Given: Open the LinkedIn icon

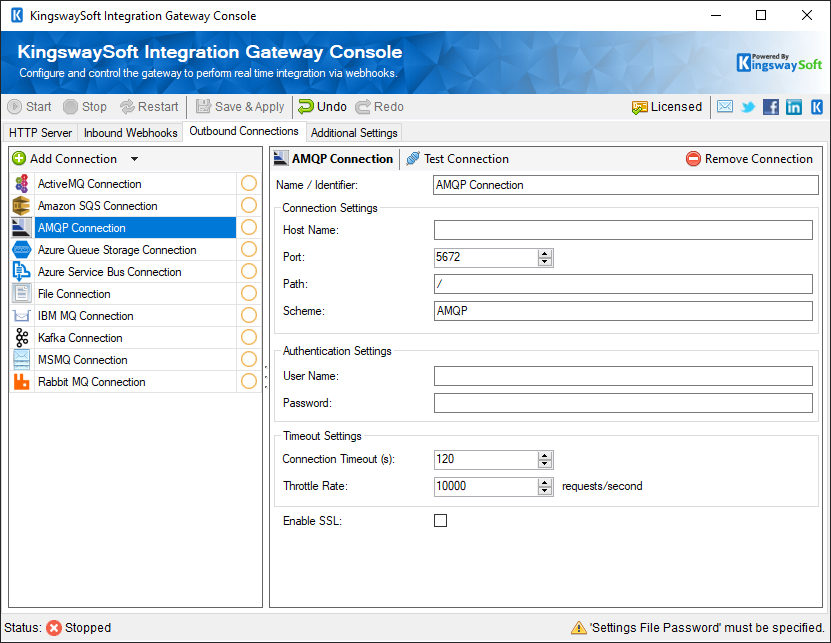Looking at the screenshot, I should pos(794,107).
